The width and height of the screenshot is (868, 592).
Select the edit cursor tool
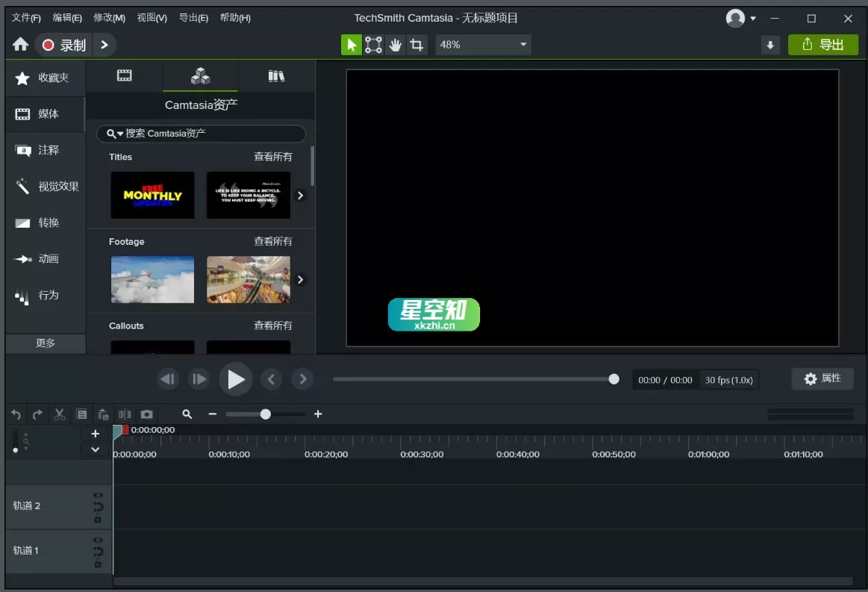click(x=351, y=44)
